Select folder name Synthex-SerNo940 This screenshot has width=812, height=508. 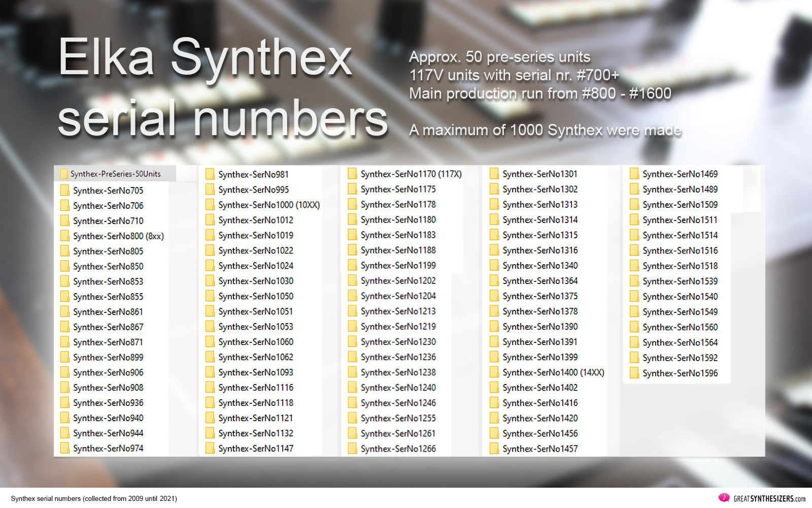click(x=108, y=418)
